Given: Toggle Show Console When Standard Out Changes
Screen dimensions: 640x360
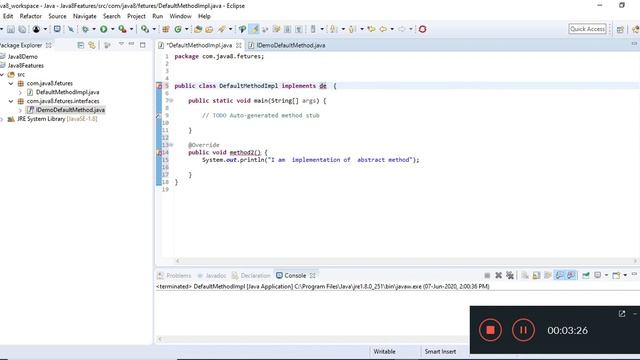Looking at the screenshot, I should click(559, 276).
